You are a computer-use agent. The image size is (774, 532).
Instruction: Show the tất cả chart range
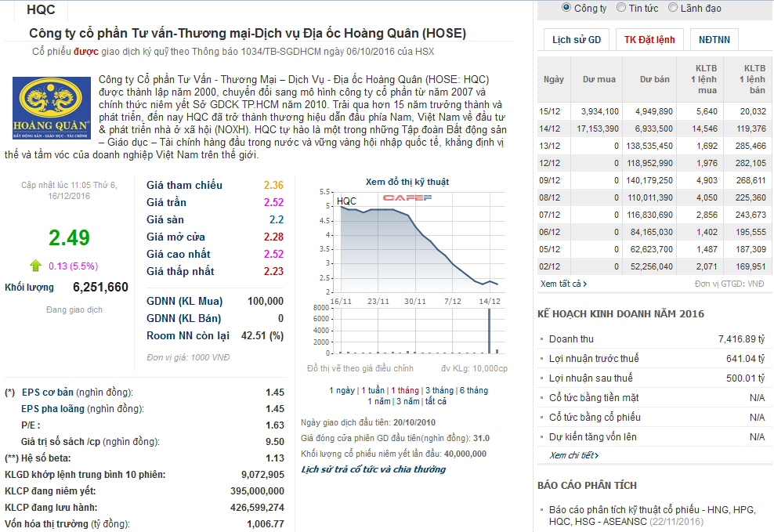pyautogui.click(x=436, y=401)
